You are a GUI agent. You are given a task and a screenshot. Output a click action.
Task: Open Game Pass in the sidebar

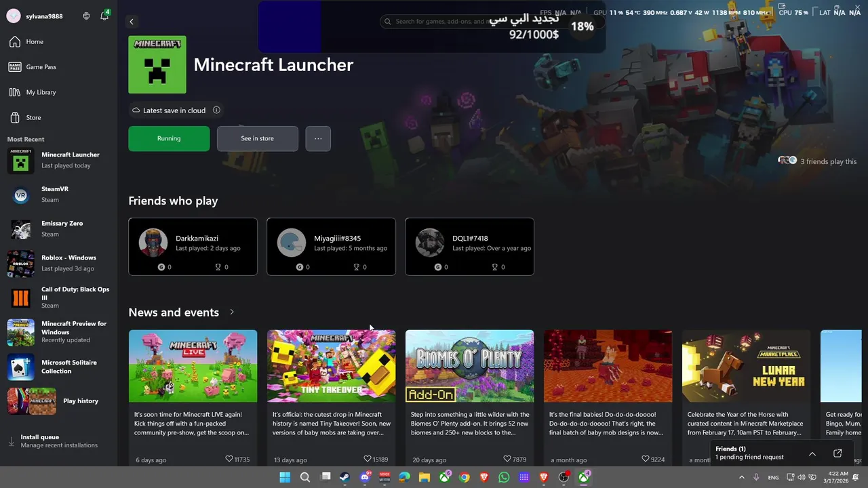coord(58,67)
